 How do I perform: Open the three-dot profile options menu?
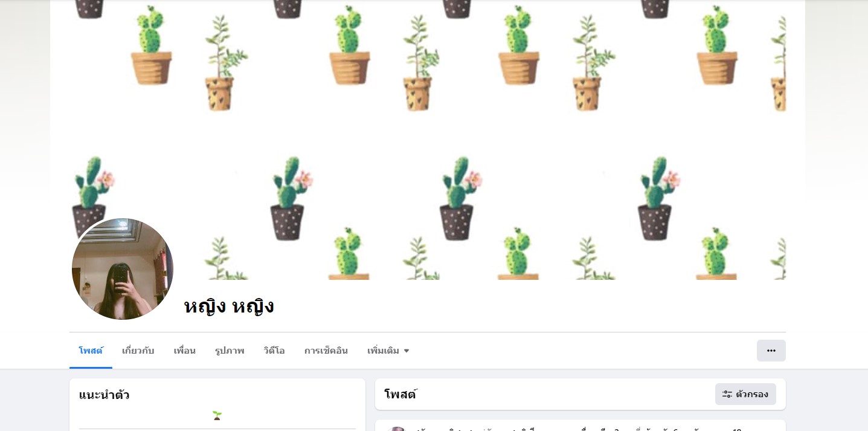pos(771,351)
